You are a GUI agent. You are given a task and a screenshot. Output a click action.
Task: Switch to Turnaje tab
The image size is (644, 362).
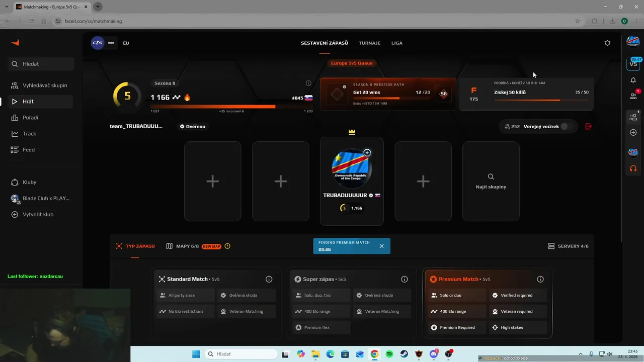369,43
